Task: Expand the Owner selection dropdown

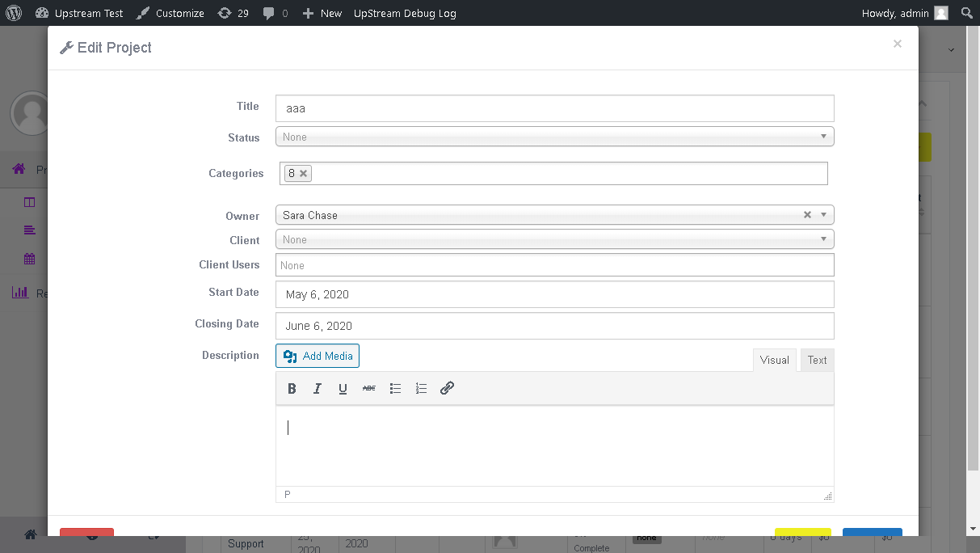Action: coord(823,214)
